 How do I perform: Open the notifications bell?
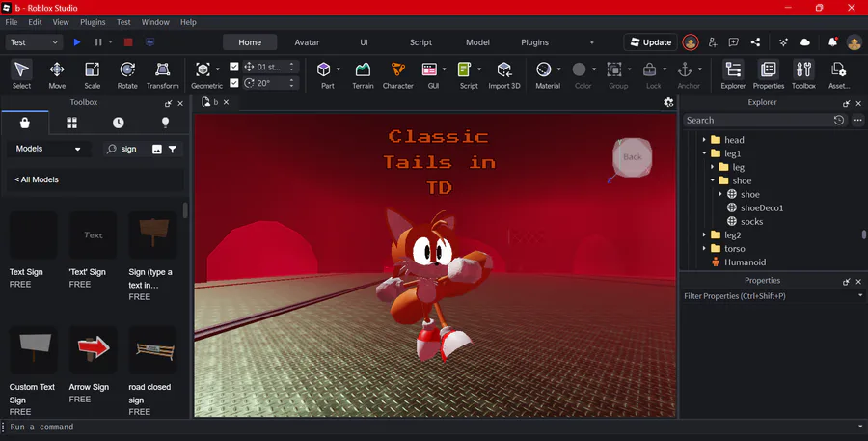coord(832,42)
